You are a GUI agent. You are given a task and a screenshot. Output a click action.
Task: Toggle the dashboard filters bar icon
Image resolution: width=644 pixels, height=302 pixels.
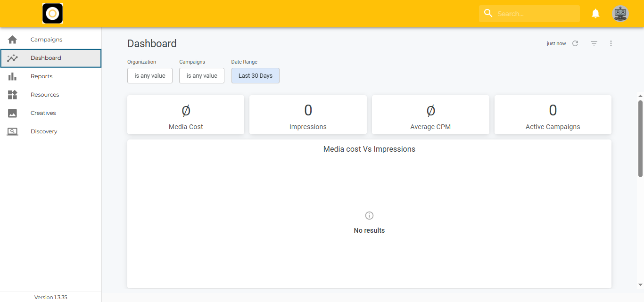(x=594, y=43)
